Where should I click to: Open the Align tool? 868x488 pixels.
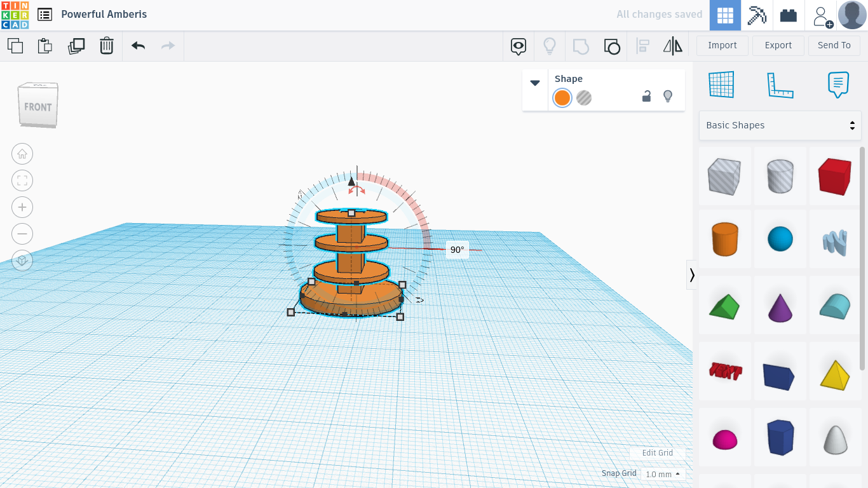[x=643, y=46]
